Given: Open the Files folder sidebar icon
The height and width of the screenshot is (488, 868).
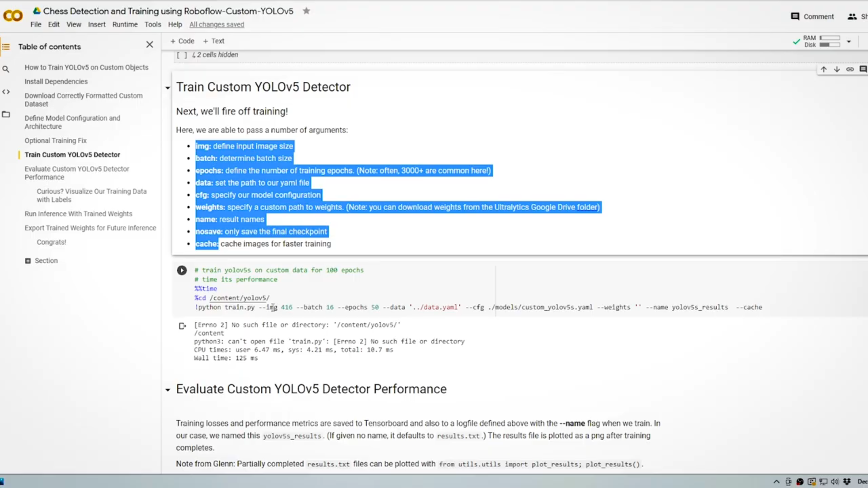Looking at the screenshot, I should click(x=6, y=114).
